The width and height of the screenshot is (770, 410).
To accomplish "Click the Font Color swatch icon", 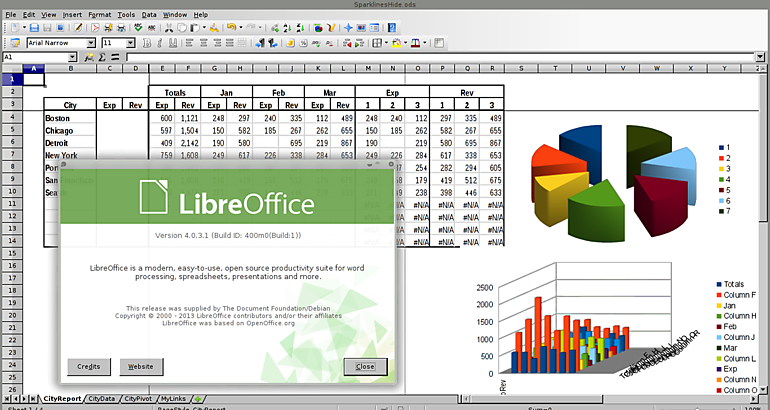I will 415,43.
